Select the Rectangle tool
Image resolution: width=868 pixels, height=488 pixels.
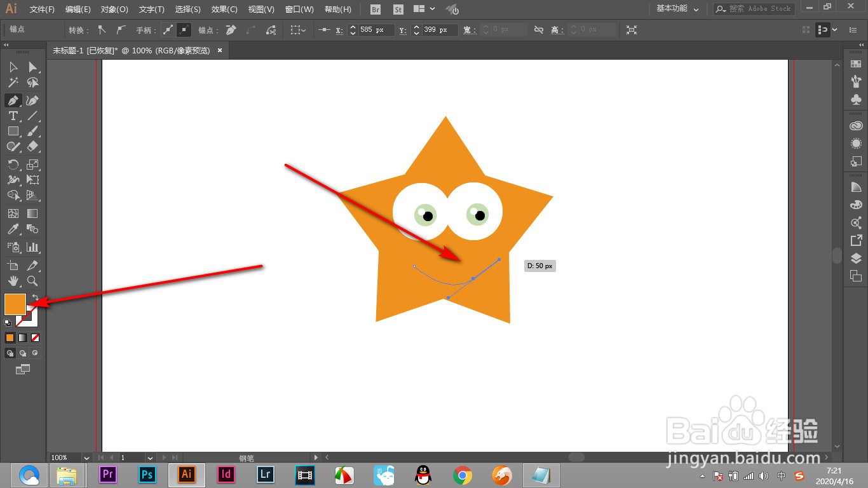[x=13, y=131]
